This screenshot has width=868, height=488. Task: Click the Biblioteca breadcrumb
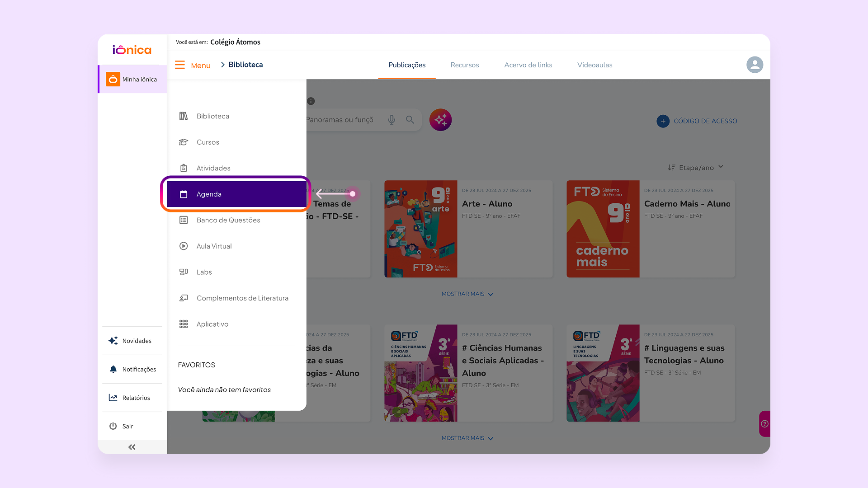pos(245,65)
